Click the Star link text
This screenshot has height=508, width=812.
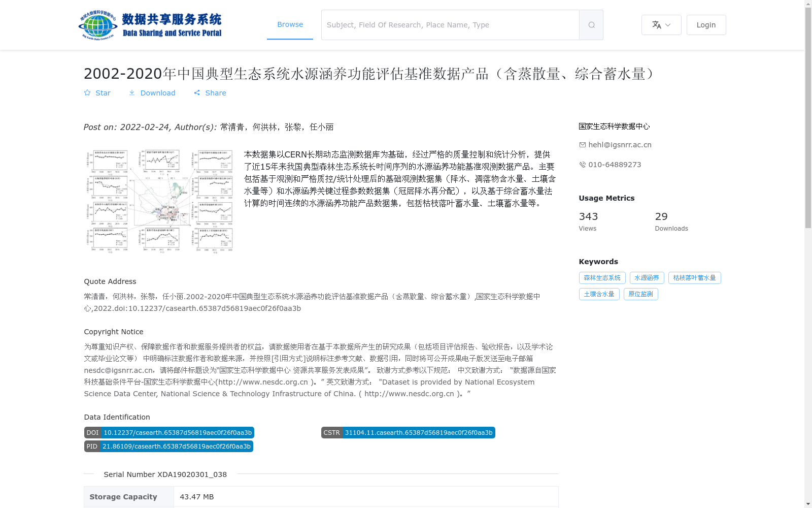[103, 93]
